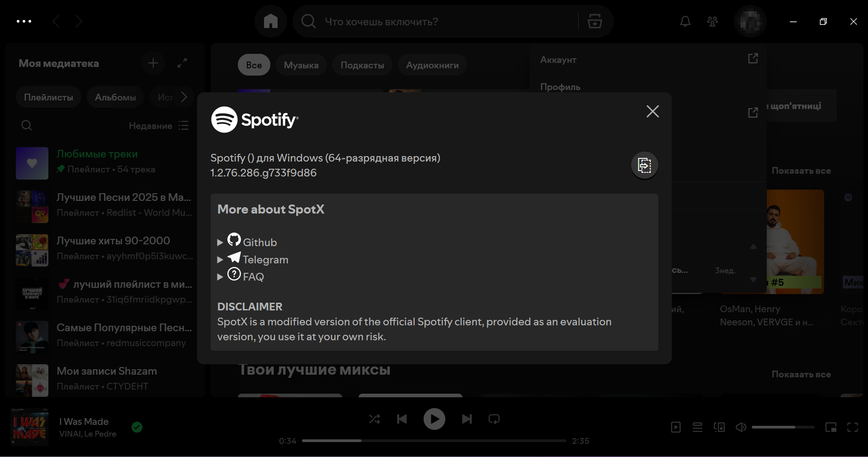Click the Spotify logo in the dialog
The height and width of the screenshot is (457, 868).
(255, 119)
